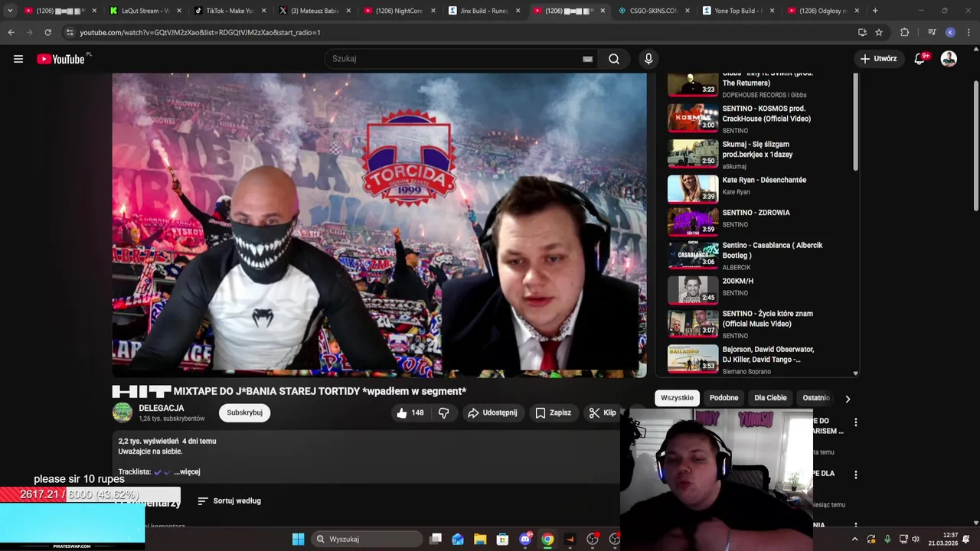
Task: Open a new browser tab with plus
Action: pyautogui.click(x=875, y=11)
